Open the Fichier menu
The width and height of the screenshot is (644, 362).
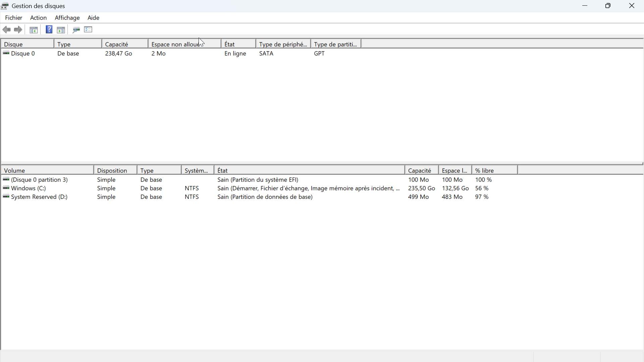[14, 18]
